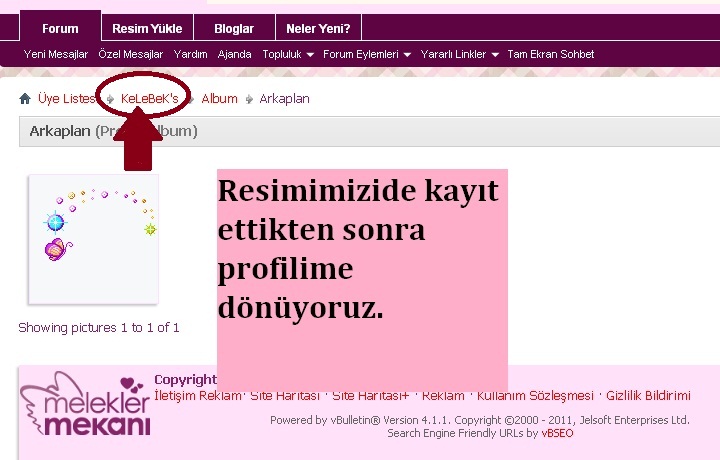
Task: Open the Ajanda calendar link
Action: click(x=235, y=54)
